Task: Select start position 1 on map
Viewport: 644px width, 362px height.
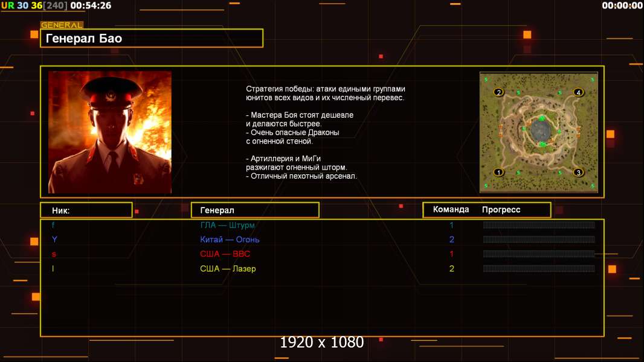Action: [498, 172]
